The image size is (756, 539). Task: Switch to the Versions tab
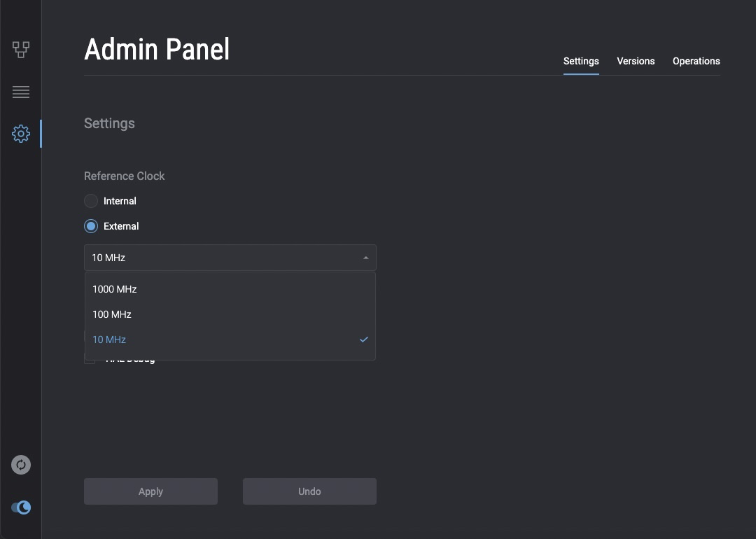coord(636,61)
